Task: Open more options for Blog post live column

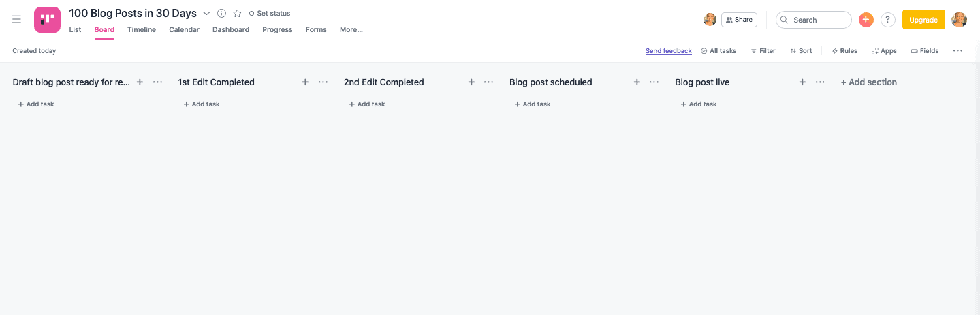Action: click(x=820, y=82)
